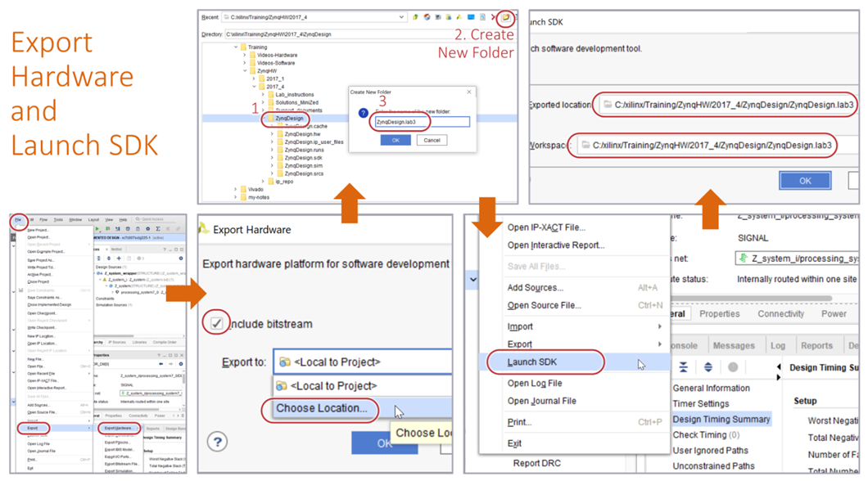Click the ZynqDesign.hw folder icon
The width and height of the screenshot is (868, 481).
[x=280, y=134]
